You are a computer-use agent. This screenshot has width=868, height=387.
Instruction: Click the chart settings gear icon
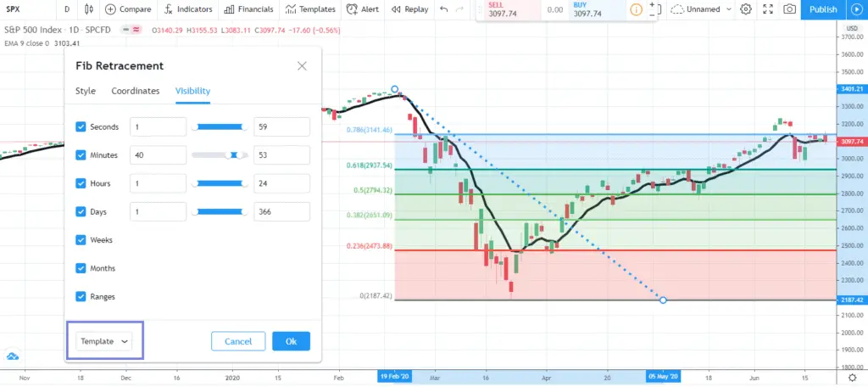[x=746, y=8]
